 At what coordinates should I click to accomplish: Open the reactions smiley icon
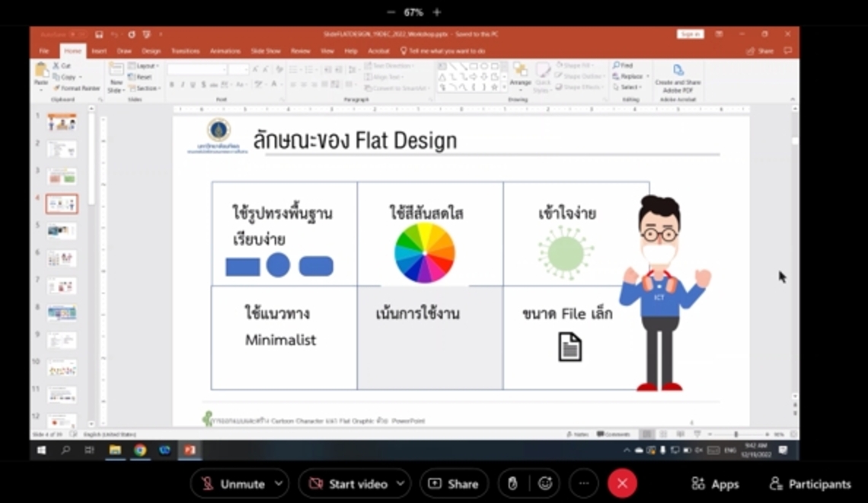tap(544, 484)
